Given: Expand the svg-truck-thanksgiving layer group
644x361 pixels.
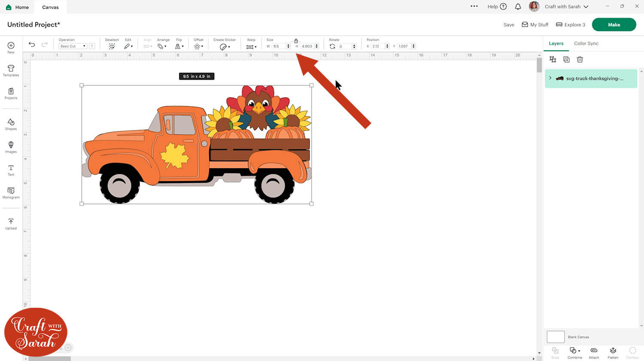Looking at the screenshot, I should click(550, 78).
